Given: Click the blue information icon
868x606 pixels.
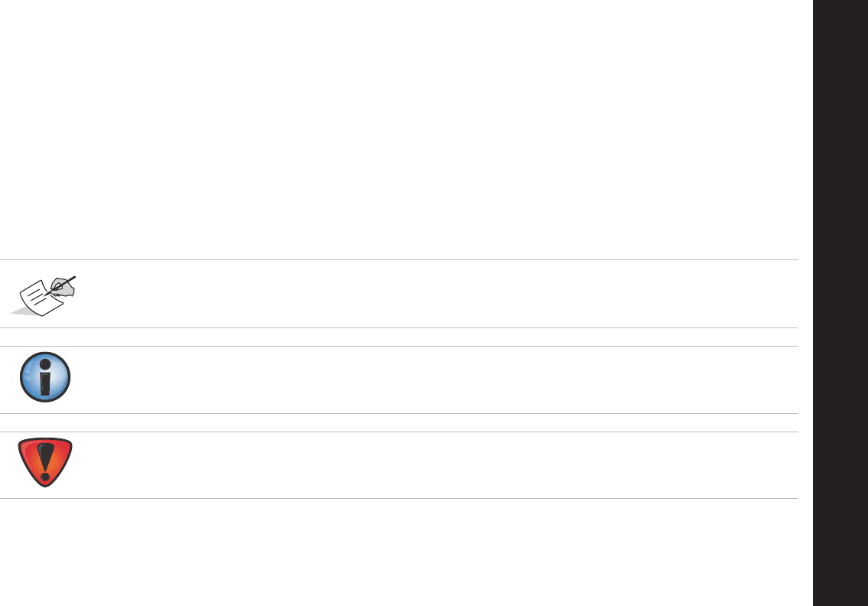Looking at the screenshot, I should click(45, 378).
